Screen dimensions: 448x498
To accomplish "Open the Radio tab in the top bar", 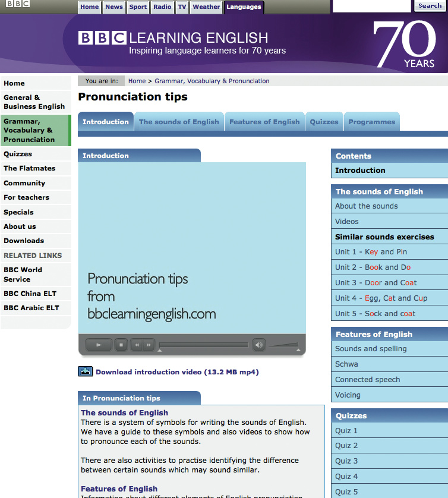I will pos(162,7).
